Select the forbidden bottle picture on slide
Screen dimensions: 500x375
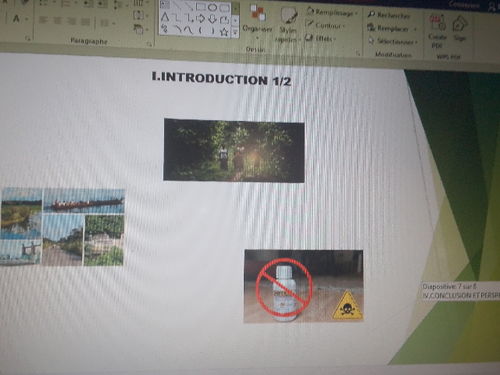[304, 286]
